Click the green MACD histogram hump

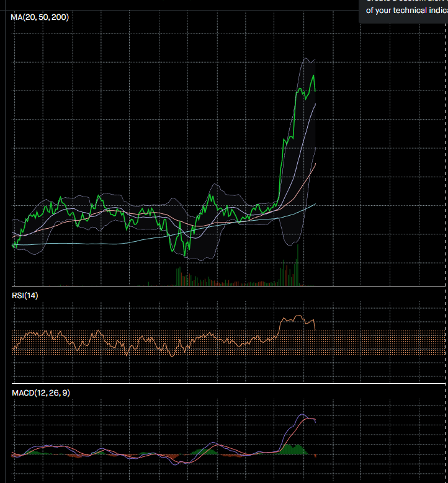293,450
